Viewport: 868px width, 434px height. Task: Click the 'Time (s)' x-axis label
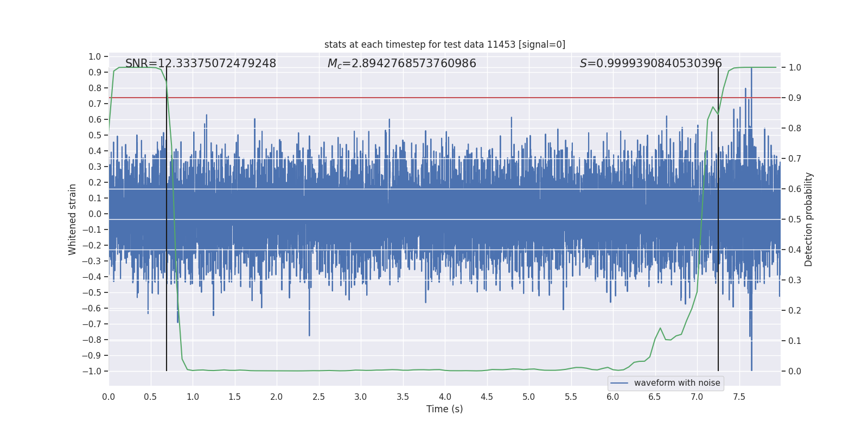(x=444, y=409)
